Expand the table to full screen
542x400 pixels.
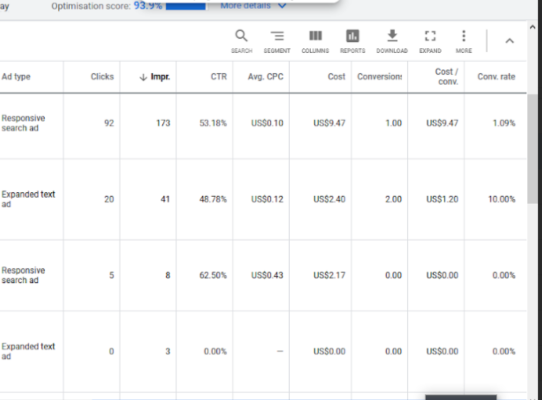[430, 41]
